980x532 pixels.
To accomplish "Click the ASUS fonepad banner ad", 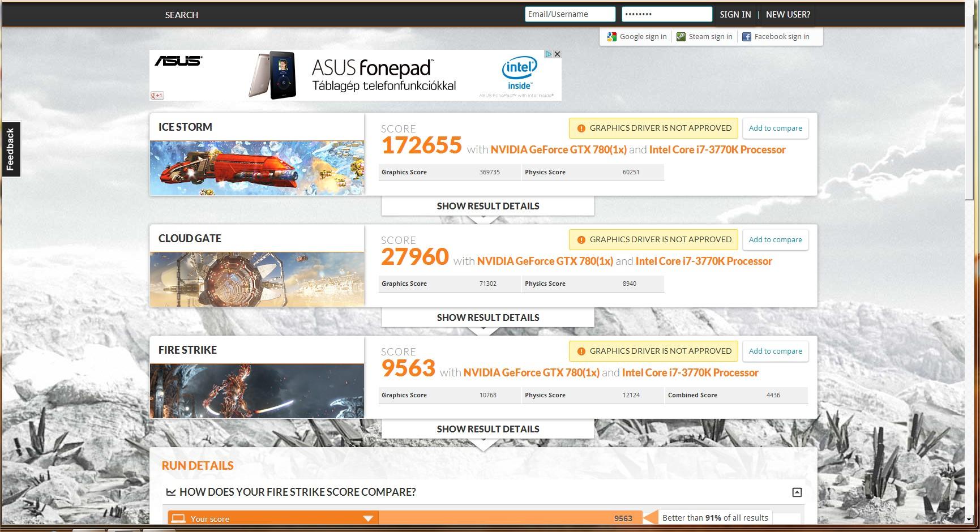I will [356, 75].
